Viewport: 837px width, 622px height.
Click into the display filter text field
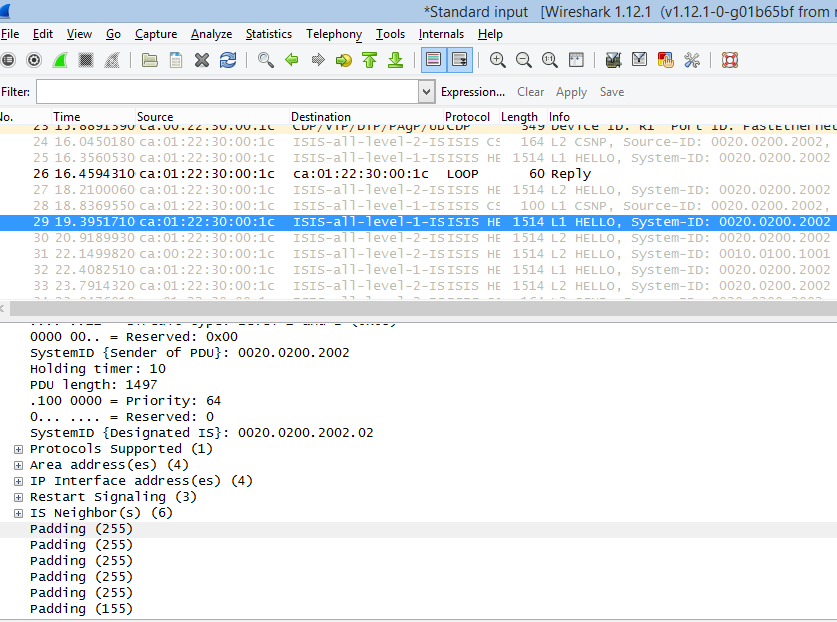227,92
